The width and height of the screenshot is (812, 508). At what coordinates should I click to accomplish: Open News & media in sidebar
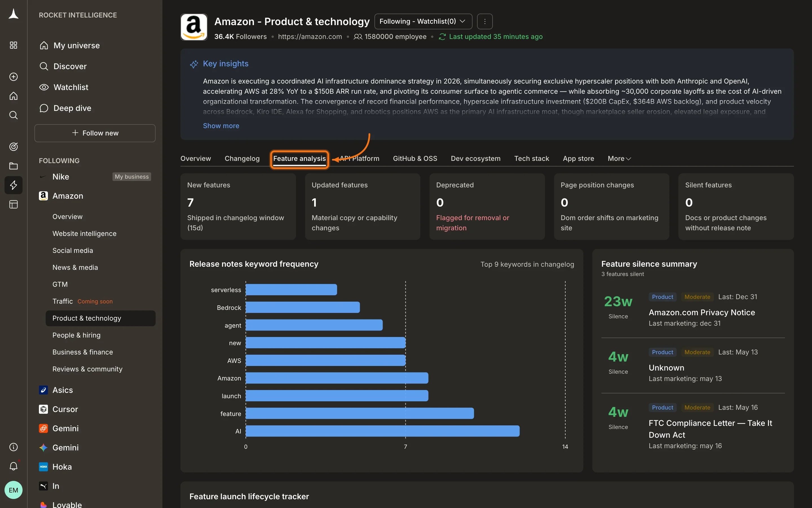(75, 268)
